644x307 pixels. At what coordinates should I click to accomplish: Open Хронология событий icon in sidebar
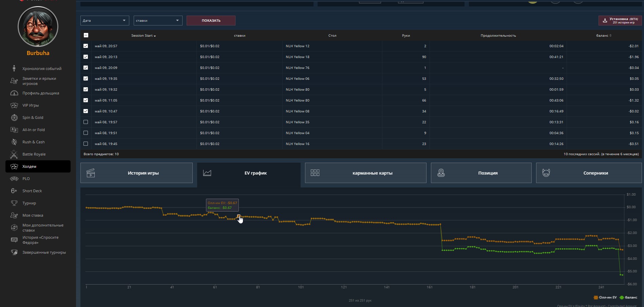coord(14,68)
